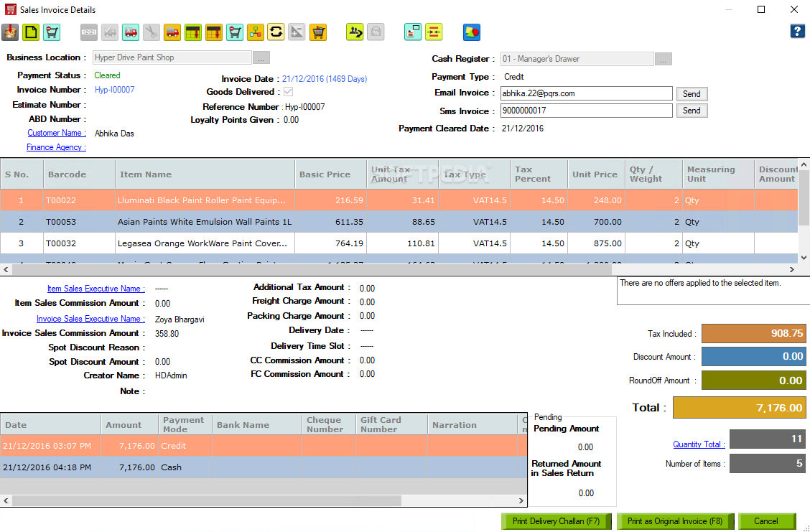Click the orange hierarchy diagram toolbar icon
This screenshot has height=532, width=810.
click(x=255, y=32)
